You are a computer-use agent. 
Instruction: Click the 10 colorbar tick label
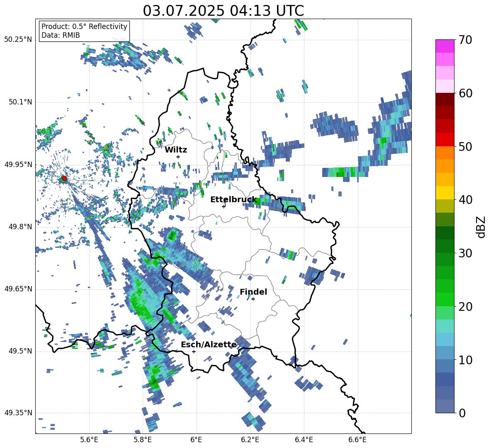click(465, 360)
